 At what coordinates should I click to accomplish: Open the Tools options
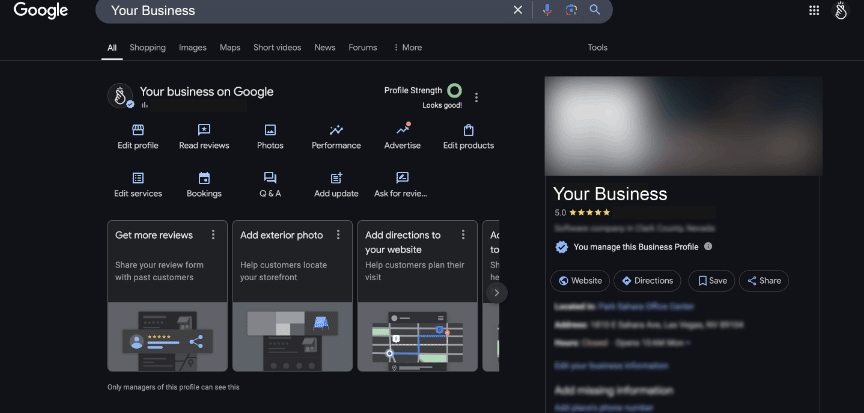click(x=597, y=47)
